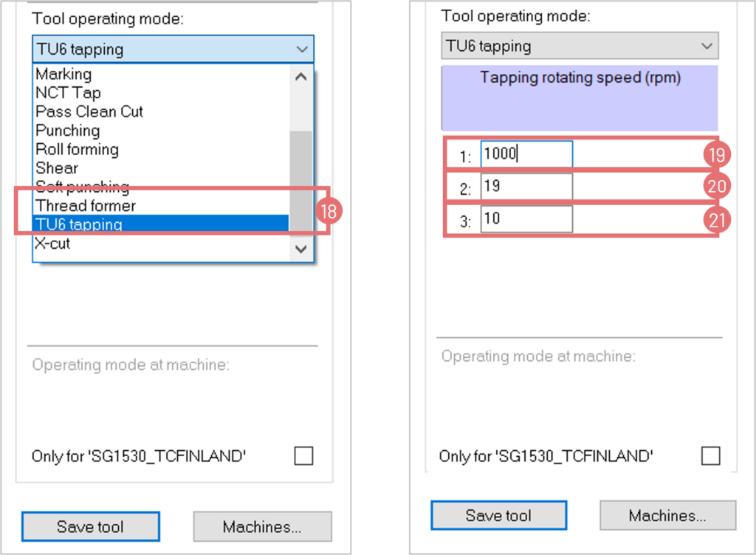
Task: Click Save tool button in left panel
Action: tap(91, 527)
